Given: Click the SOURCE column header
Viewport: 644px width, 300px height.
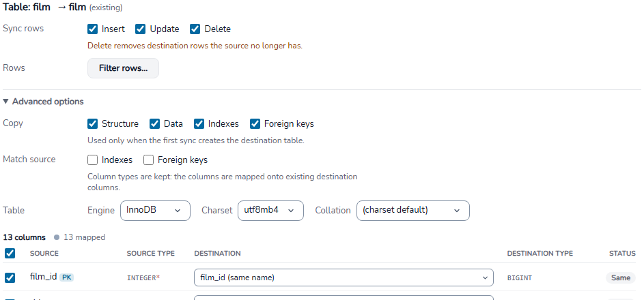Looking at the screenshot, I should [x=44, y=253].
